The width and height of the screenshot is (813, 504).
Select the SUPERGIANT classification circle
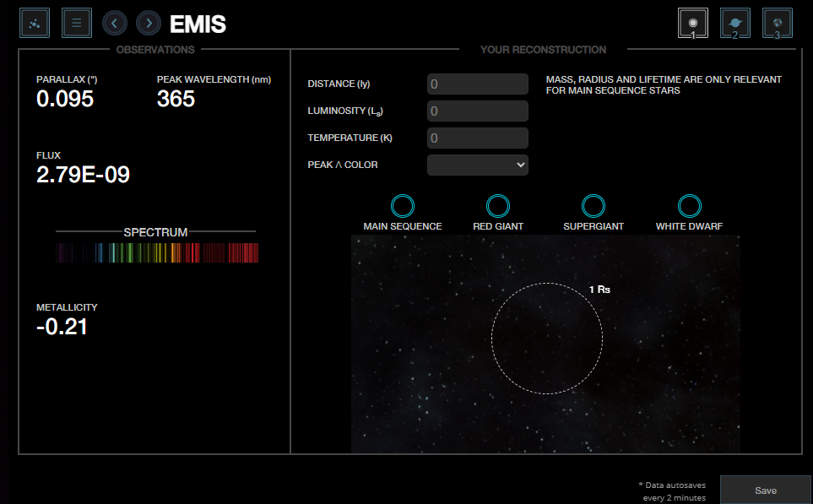pyautogui.click(x=593, y=205)
